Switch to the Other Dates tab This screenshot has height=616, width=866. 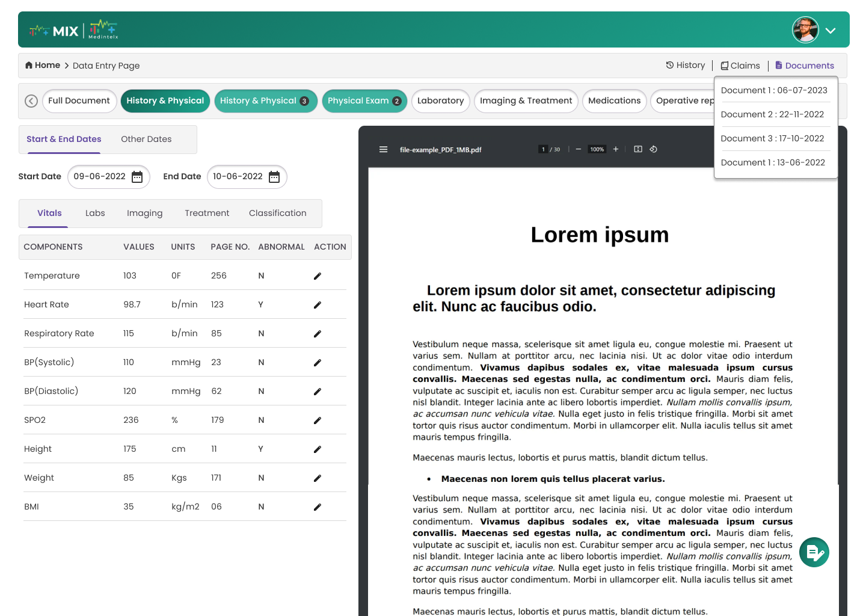point(146,139)
